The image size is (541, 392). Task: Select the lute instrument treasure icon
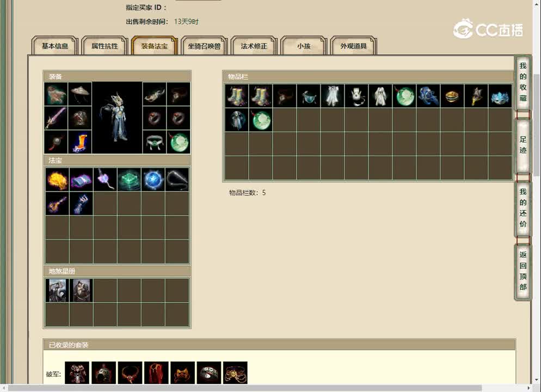(57, 203)
